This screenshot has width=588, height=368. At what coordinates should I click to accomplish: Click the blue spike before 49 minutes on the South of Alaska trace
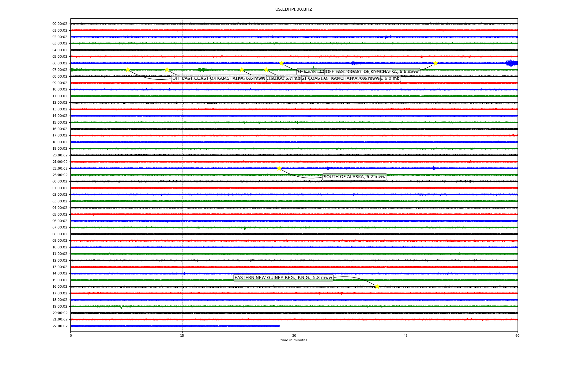coord(433,168)
